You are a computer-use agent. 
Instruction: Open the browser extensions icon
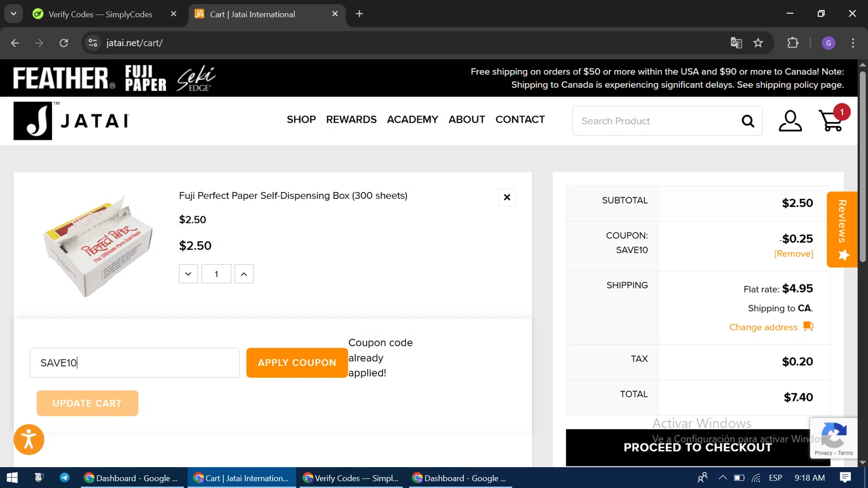[x=793, y=43]
